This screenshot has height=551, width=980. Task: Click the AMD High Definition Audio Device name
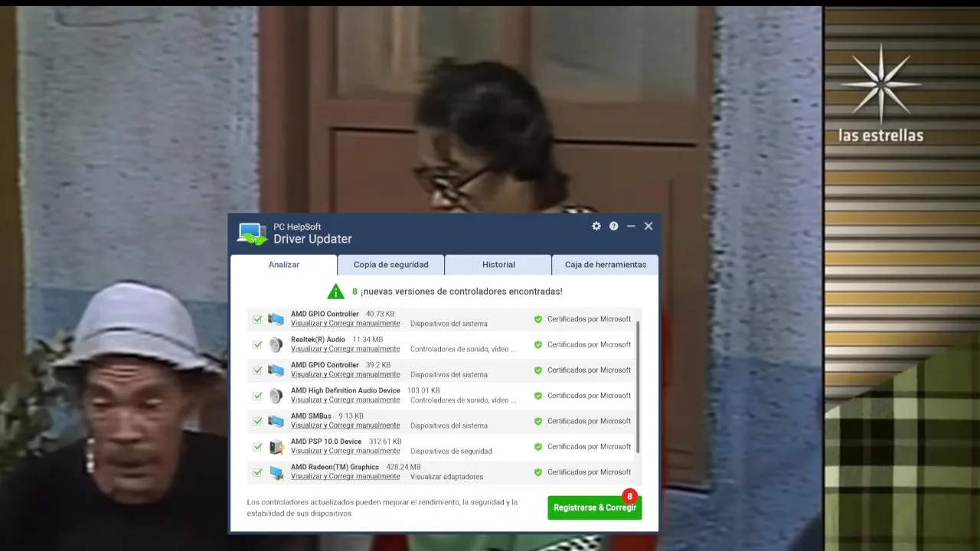[x=345, y=390]
